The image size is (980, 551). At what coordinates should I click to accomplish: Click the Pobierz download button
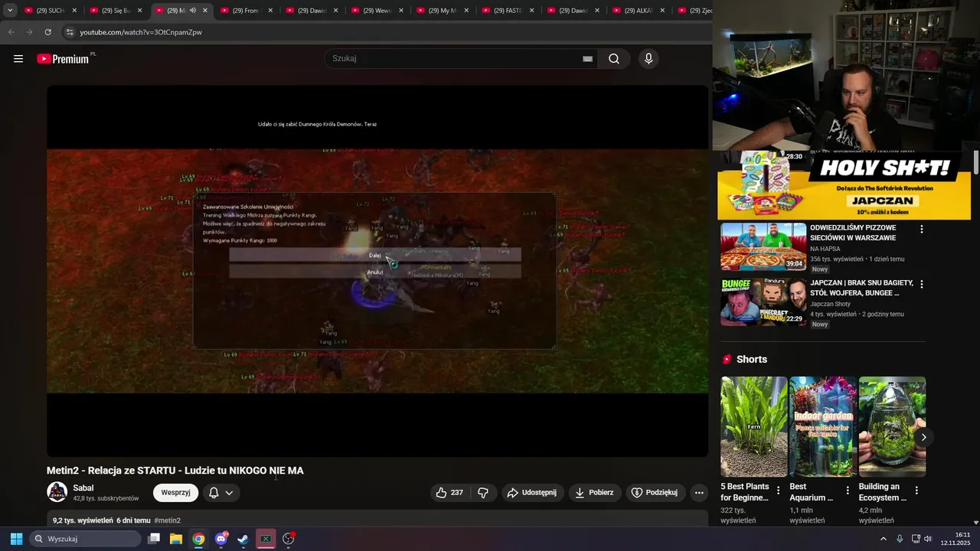coord(594,493)
